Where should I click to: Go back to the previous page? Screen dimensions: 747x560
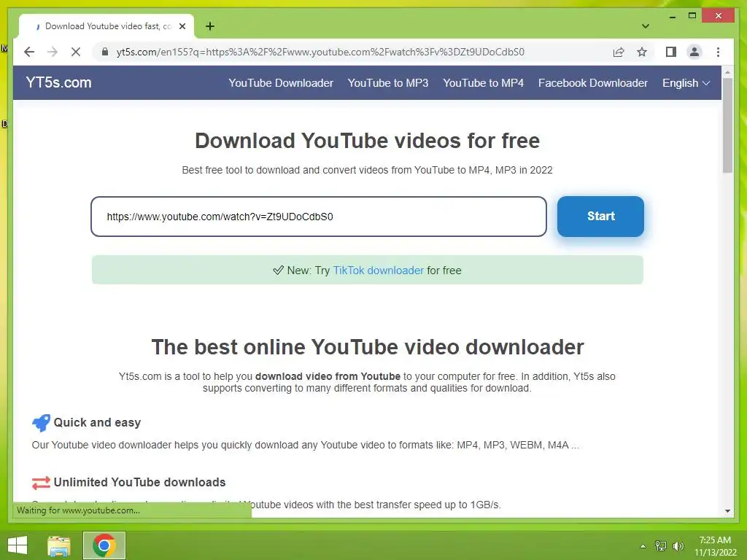click(29, 52)
